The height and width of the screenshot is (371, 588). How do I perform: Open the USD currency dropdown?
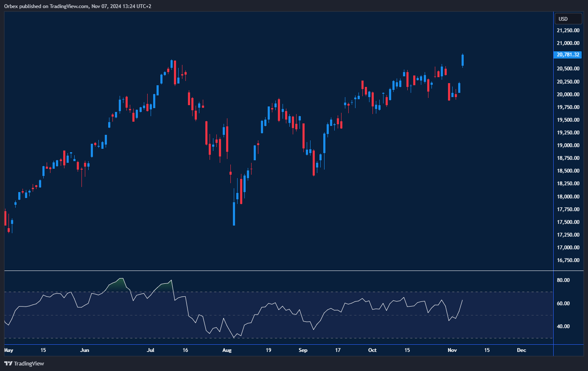(x=568, y=19)
